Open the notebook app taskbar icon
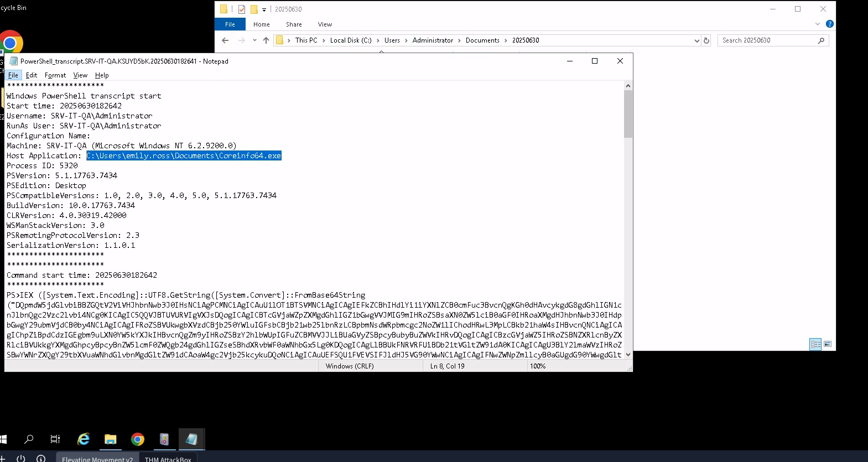The image size is (868, 462). [164, 439]
